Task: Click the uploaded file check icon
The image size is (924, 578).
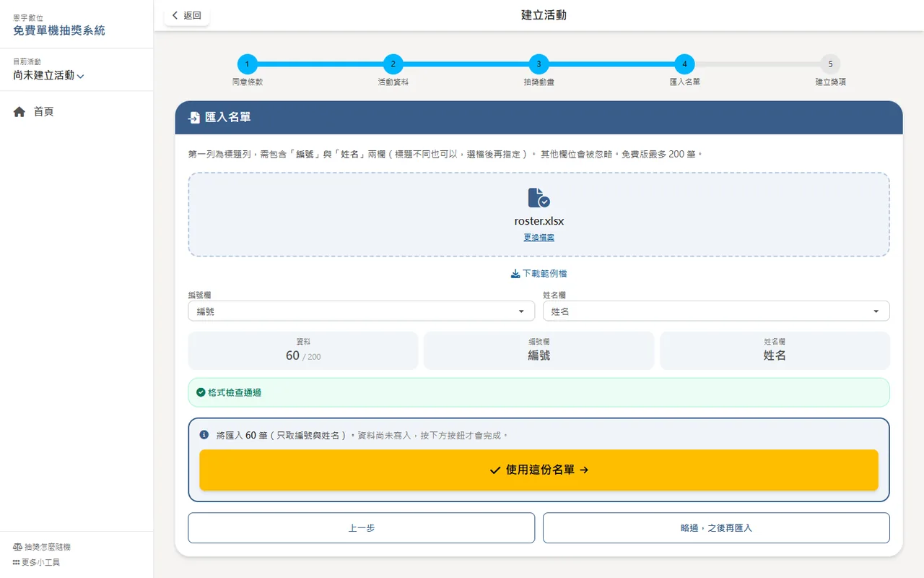Action: [539, 198]
